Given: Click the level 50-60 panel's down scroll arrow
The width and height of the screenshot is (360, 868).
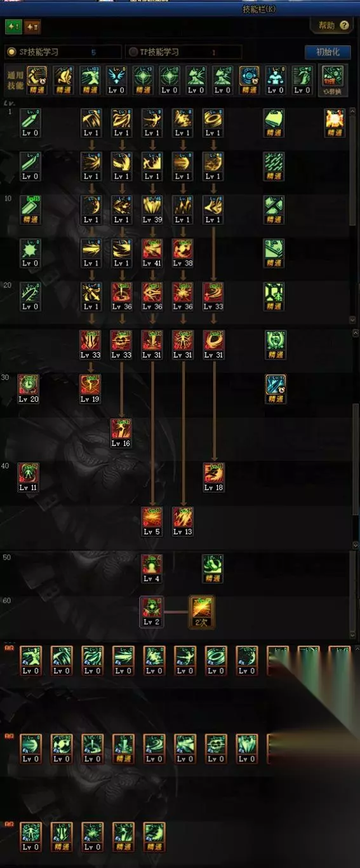Looking at the screenshot, I should pos(354,634).
